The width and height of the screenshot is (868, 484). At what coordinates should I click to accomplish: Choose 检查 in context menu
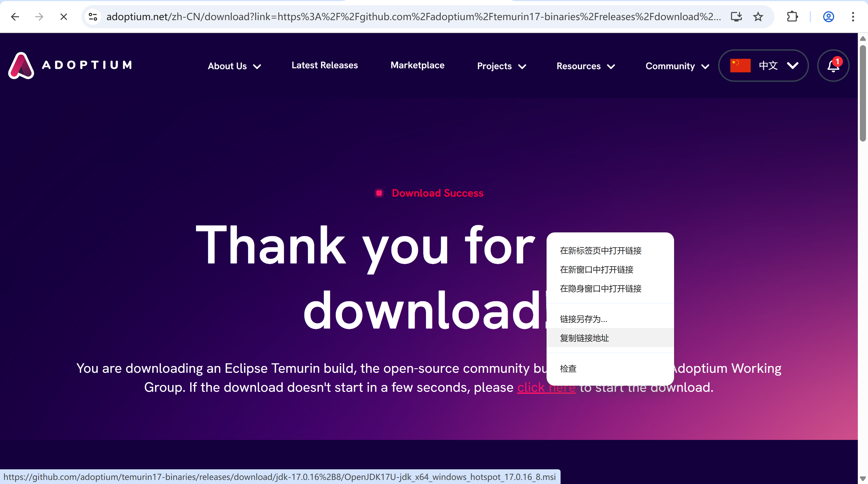click(x=610, y=368)
